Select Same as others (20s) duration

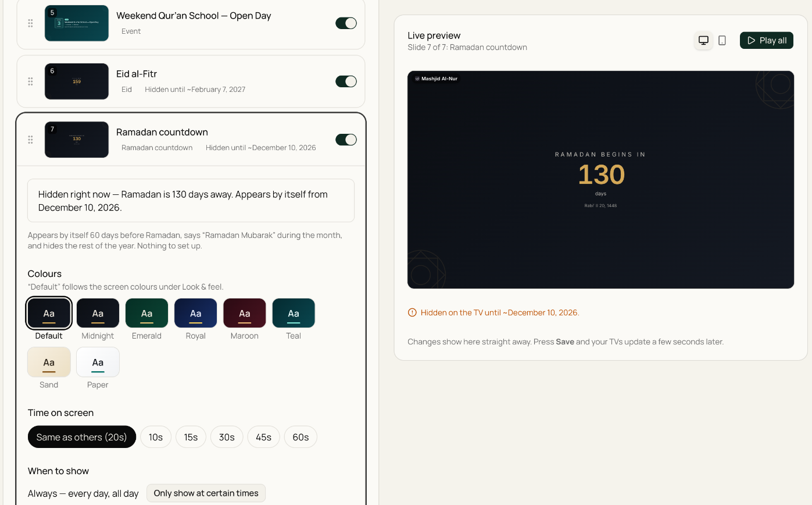tap(82, 437)
